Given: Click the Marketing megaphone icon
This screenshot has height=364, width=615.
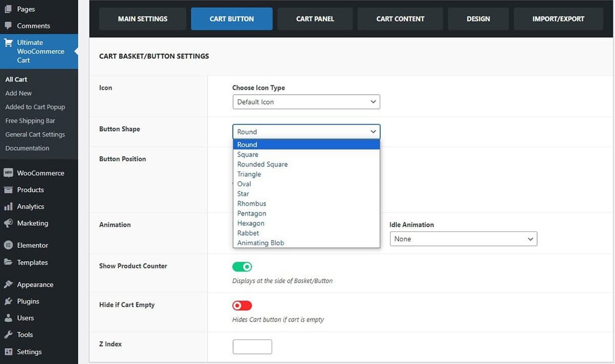Looking at the screenshot, I should [x=8, y=223].
